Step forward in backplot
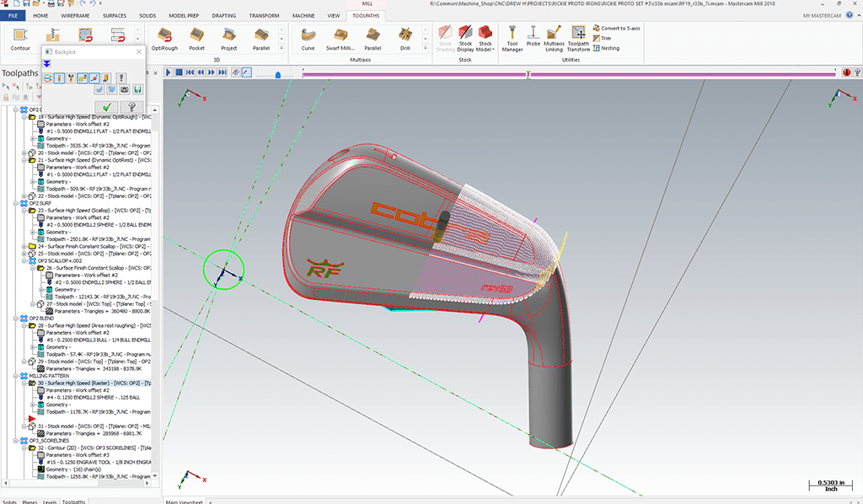 pyautogui.click(x=212, y=72)
